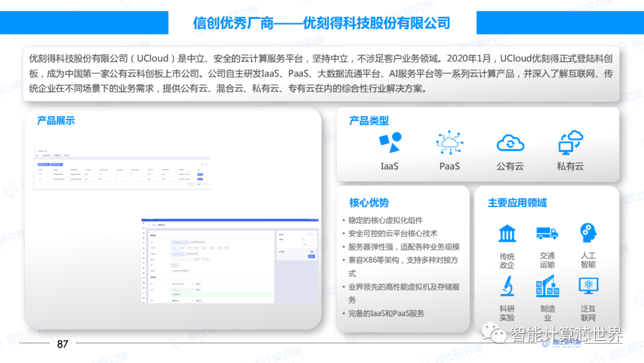Click the company description paragraph
Viewport: 644px width, 363px height.
click(x=321, y=73)
